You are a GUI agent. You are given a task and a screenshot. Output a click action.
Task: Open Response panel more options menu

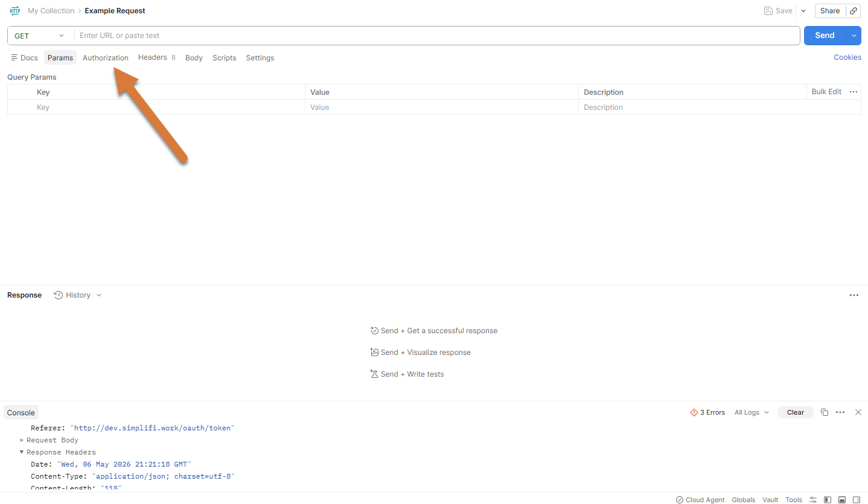point(854,295)
